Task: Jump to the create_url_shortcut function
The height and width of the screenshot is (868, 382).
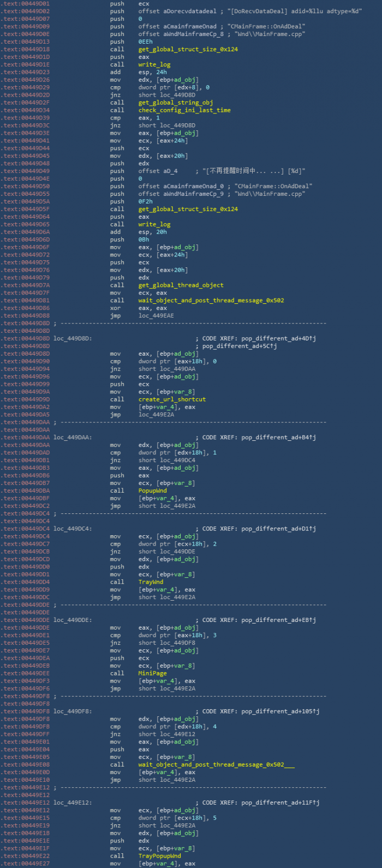Action: click(x=172, y=399)
